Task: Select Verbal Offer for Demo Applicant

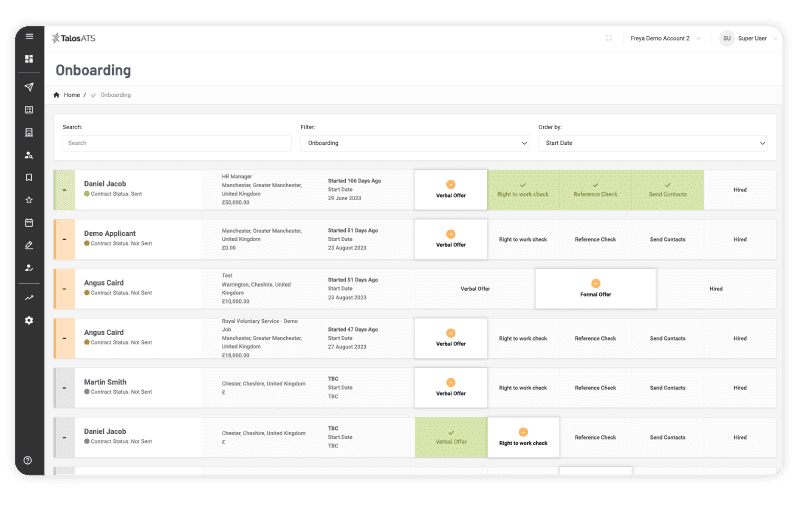Action: pos(451,239)
